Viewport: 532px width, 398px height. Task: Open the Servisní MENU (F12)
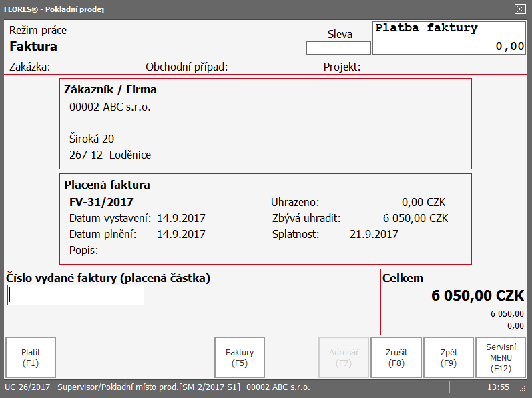[x=501, y=357]
